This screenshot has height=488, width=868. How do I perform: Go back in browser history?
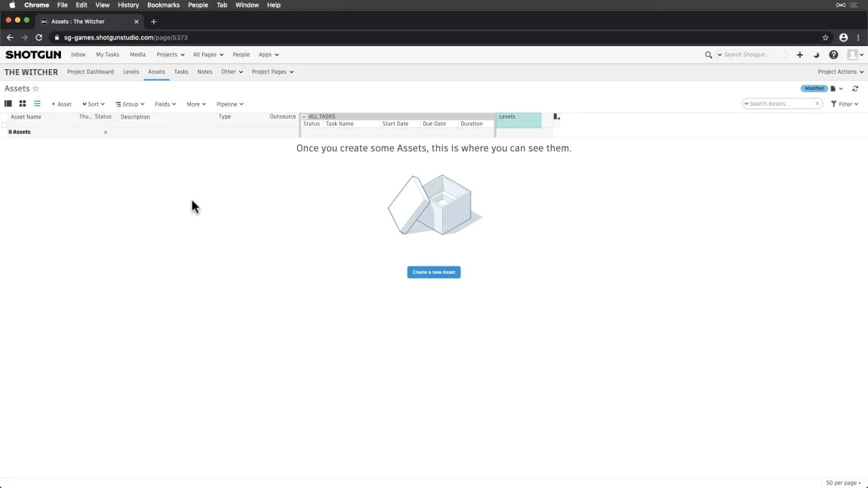click(x=9, y=38)
